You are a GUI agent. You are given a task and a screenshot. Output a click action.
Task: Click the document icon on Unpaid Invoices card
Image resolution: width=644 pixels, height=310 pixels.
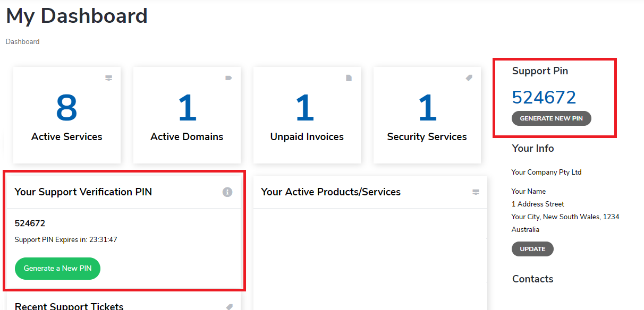coord(349,78)
